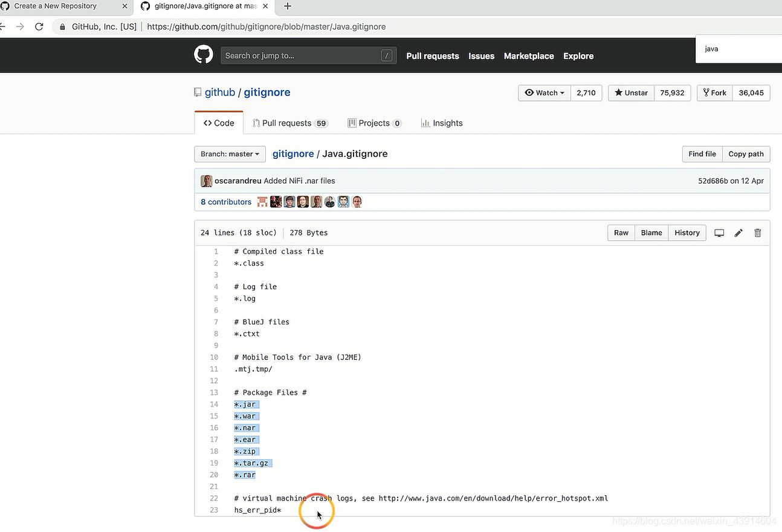Close the 'Create a New Repository' tab

[x=124, y=6]
